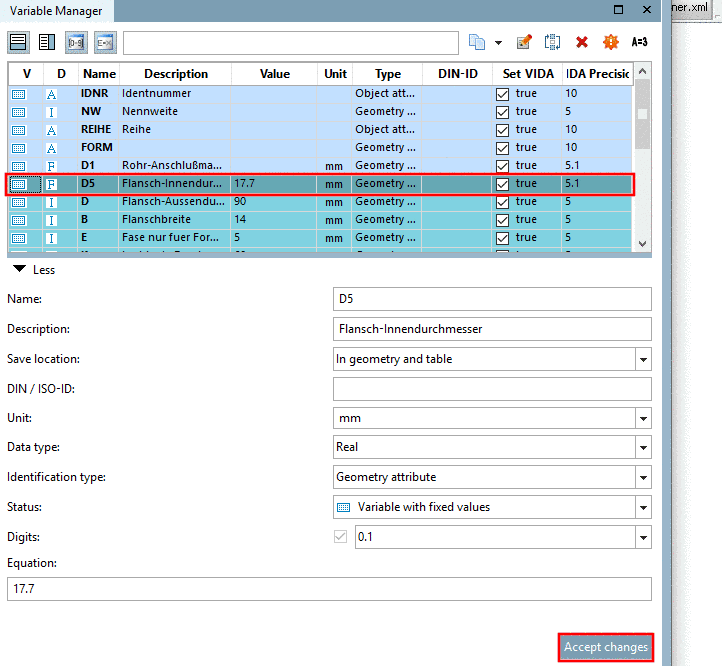Expand the Data type dropdown

643,447
